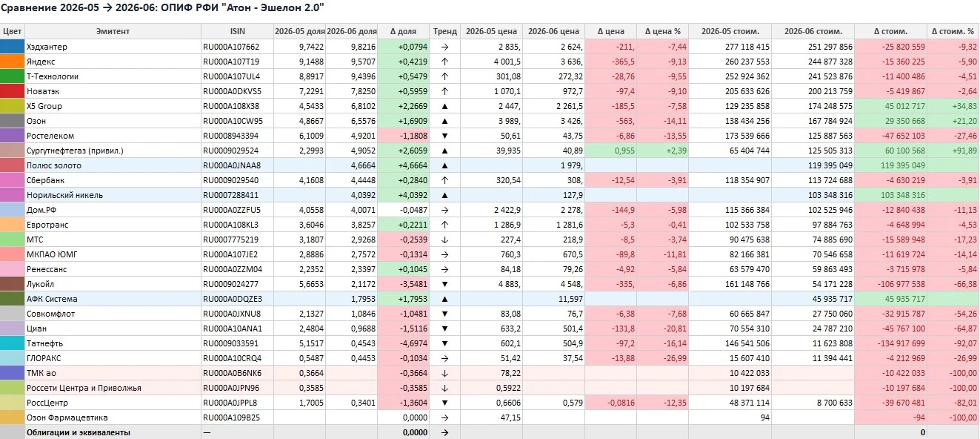The image size is (980, 439).
Task: Click the up-arrow trend icon for Сбербанк
Action: coord(445,180)
